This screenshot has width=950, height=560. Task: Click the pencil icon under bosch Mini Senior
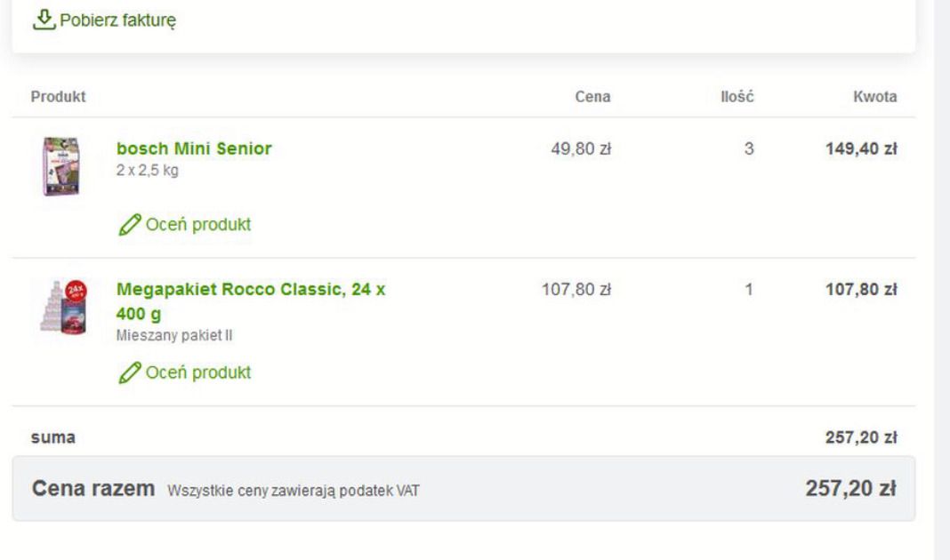tap(129, 225)
